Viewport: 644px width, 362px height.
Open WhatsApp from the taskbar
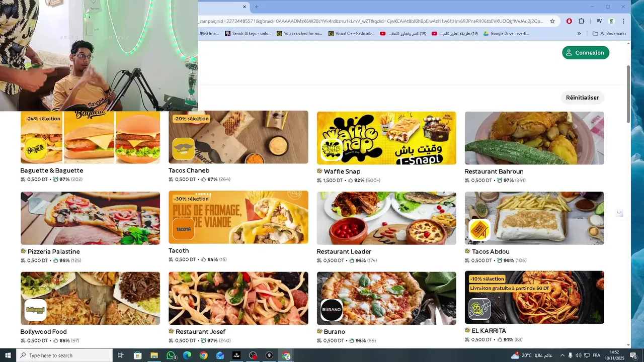click(x=171, y=355)
